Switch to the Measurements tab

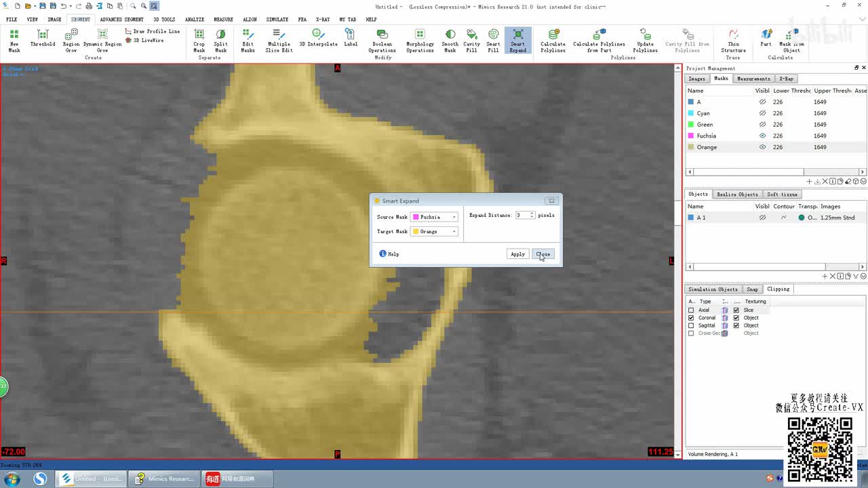(753, 79)
